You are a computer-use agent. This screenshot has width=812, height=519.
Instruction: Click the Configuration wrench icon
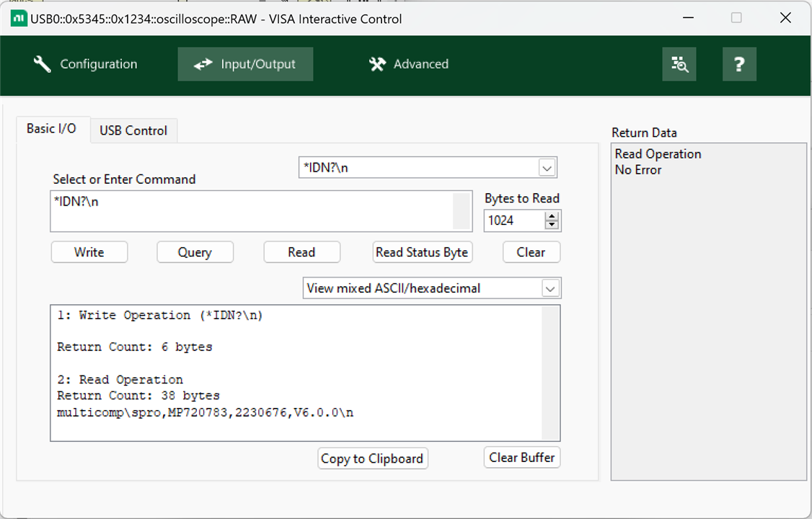42,64
